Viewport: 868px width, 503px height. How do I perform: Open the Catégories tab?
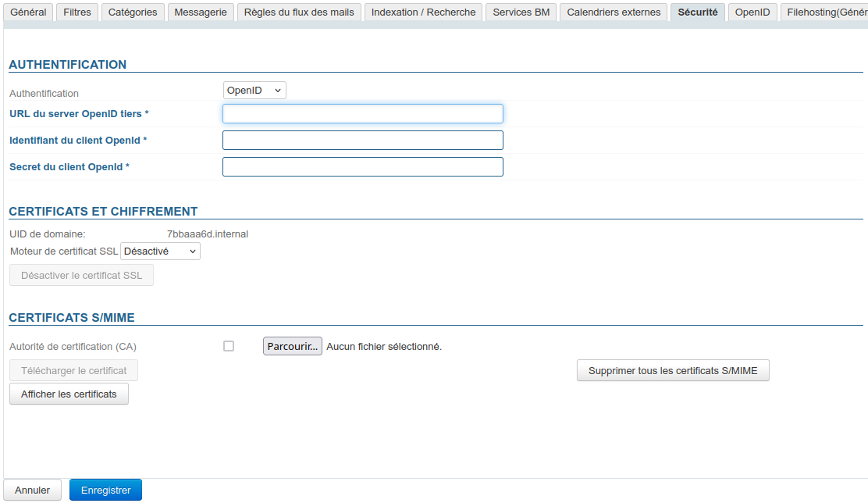click(x=133, y=12)
